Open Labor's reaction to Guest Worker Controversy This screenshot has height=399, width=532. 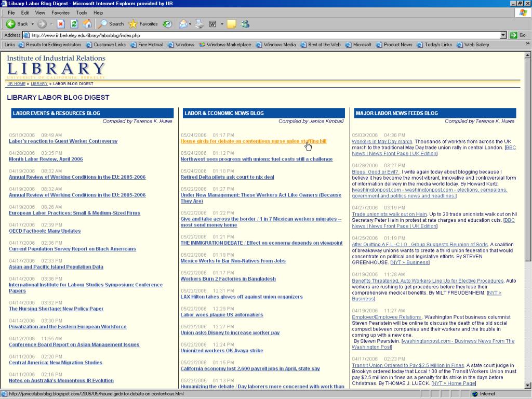click(63, 141)
